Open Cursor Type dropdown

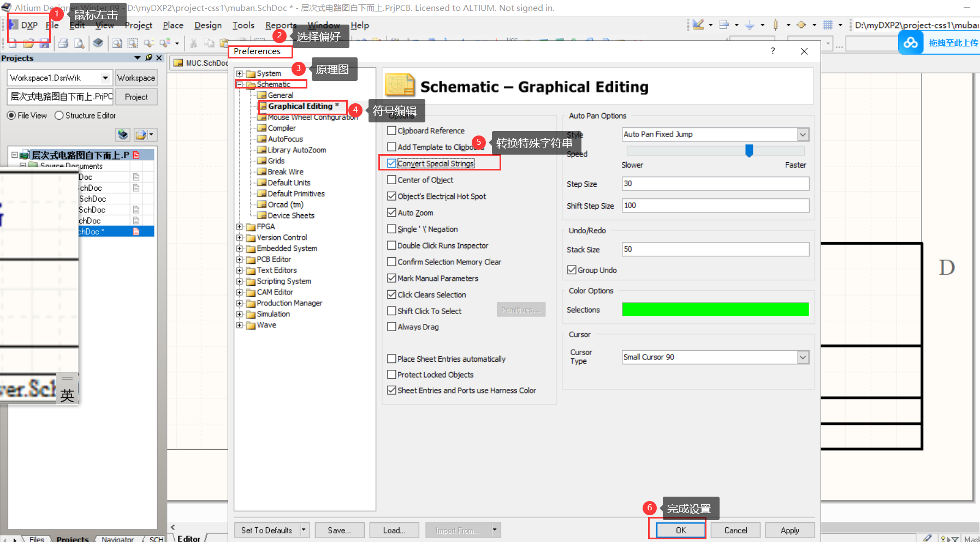[x=803, y=357]
